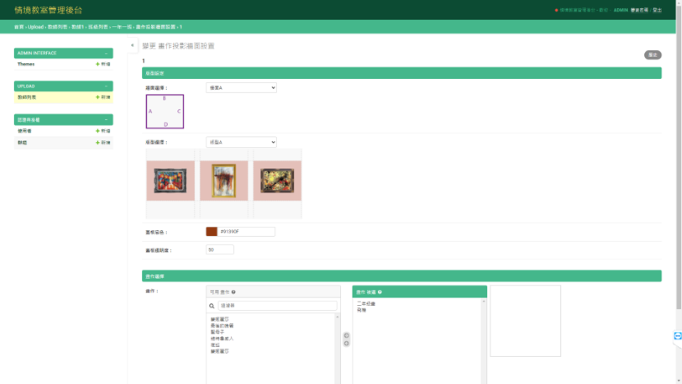Click the help icon on chosen paintings header
Viewport: 682px width, 384px height.
coord(380,292)
